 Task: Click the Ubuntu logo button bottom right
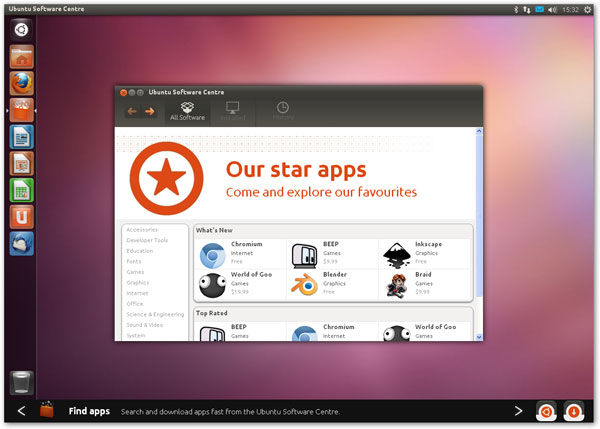coord(546,411)
